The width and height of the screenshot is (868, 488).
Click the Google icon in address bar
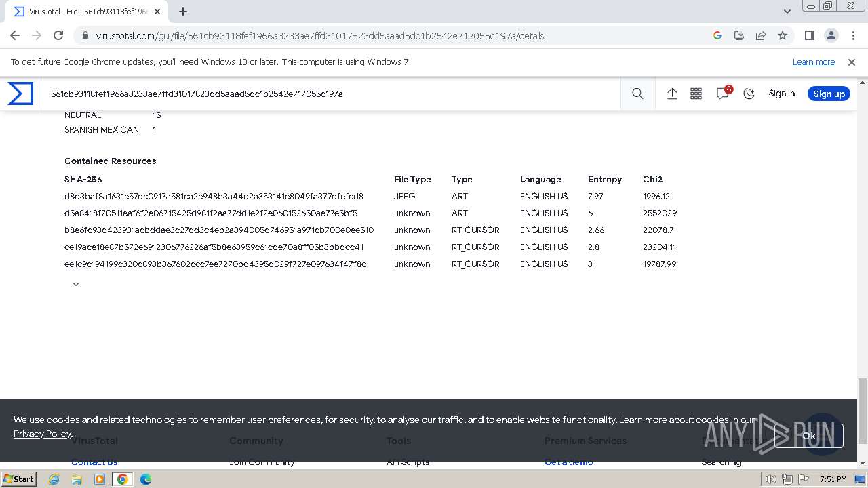click(717, 36)
